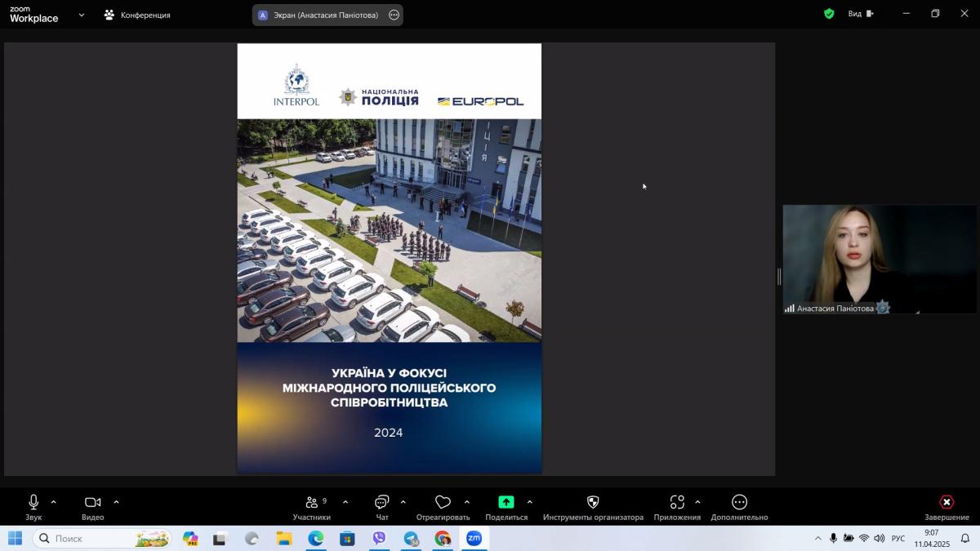The height and width of the screenshot is (551, 980).
Task: Switch to the Конференция tab
Action: 137,15
